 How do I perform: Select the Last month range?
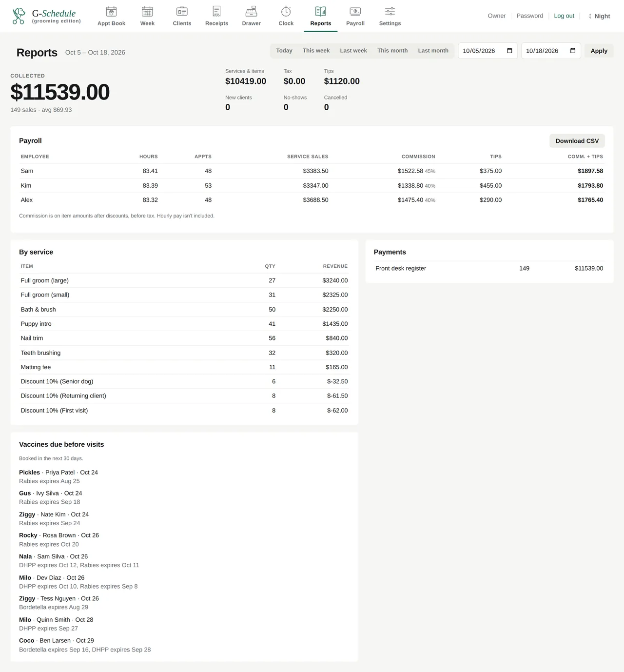tap(433, 51)
